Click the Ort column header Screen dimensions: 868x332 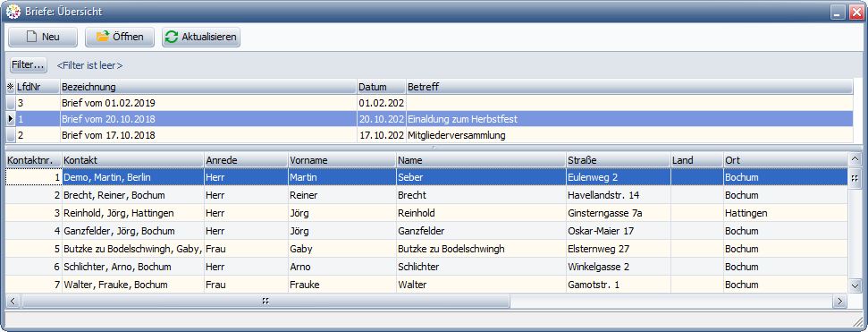(x=786, y=159)
